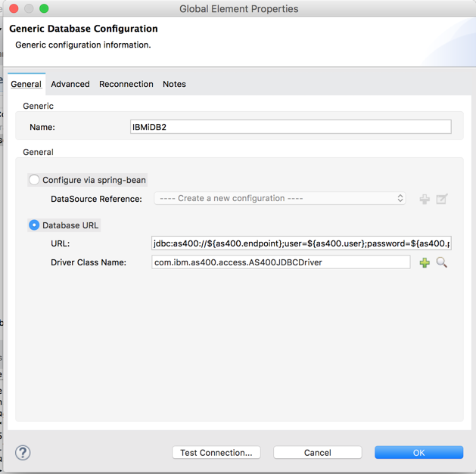Switch to the General tab
Screen dimensions: 476x474
tap(26, 84)
